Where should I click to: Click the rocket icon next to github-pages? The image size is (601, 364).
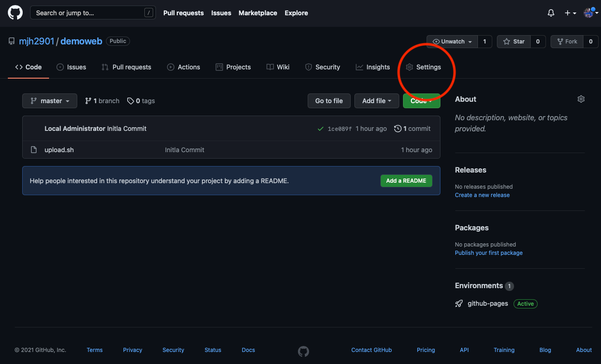click(459, 304)
